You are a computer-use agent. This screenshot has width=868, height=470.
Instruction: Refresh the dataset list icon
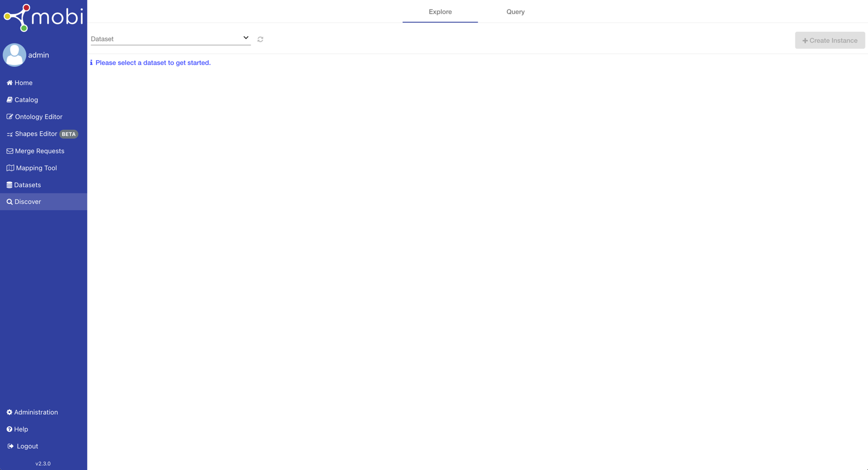click(260, 39)
